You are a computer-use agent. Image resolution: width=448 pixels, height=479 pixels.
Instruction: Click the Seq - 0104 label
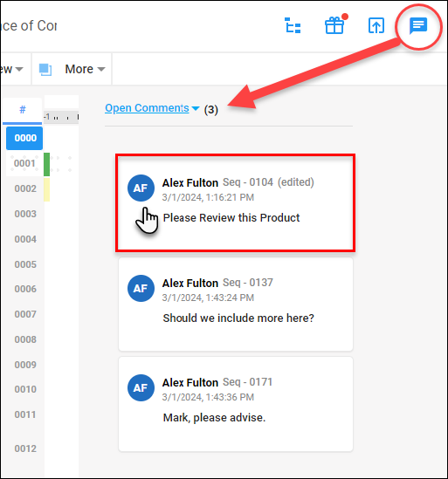pos(248,182)
